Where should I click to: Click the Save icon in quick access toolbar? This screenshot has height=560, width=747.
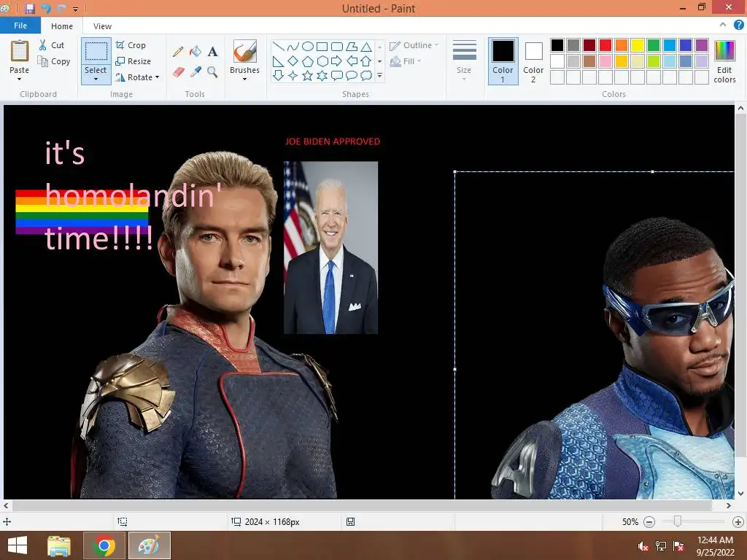click(29, 8)
